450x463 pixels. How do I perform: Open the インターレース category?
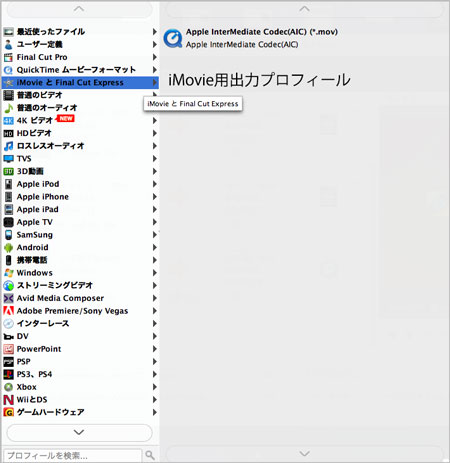(80, 324)
